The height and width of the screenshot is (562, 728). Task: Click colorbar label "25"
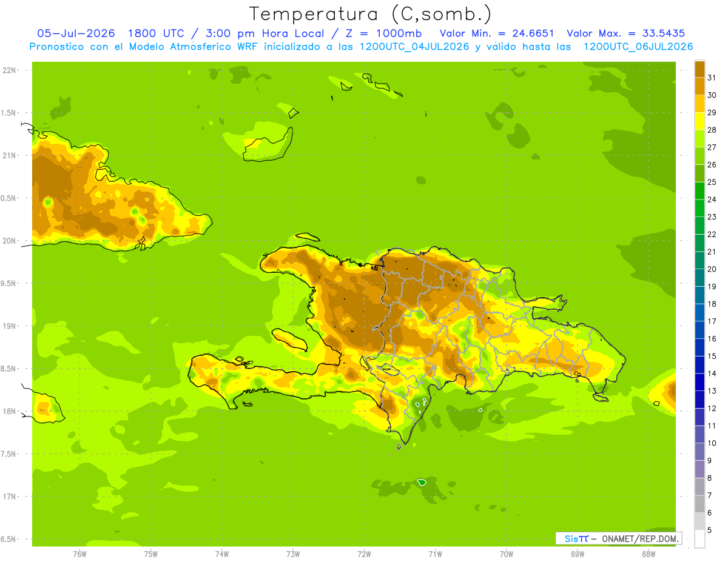(712, 182)
